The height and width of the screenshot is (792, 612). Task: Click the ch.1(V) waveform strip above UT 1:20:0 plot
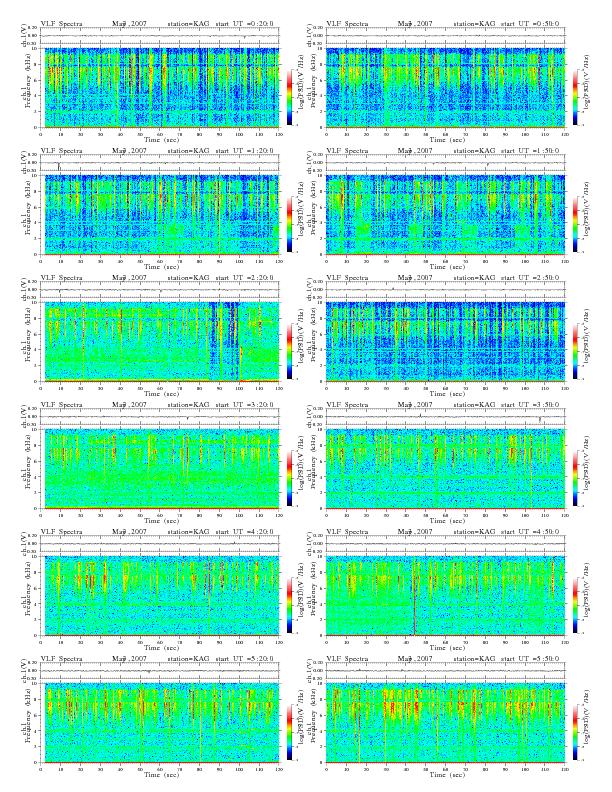pos(160,163)
